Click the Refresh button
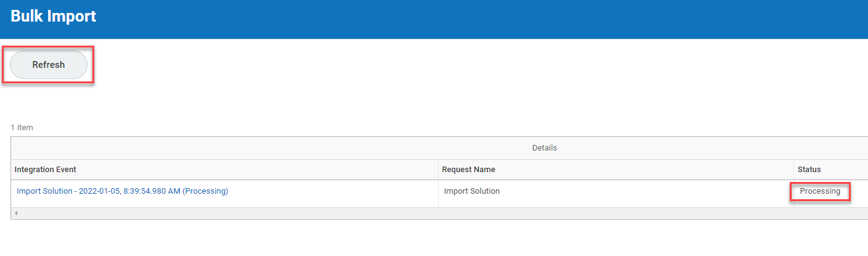 [x=48, y=65]
